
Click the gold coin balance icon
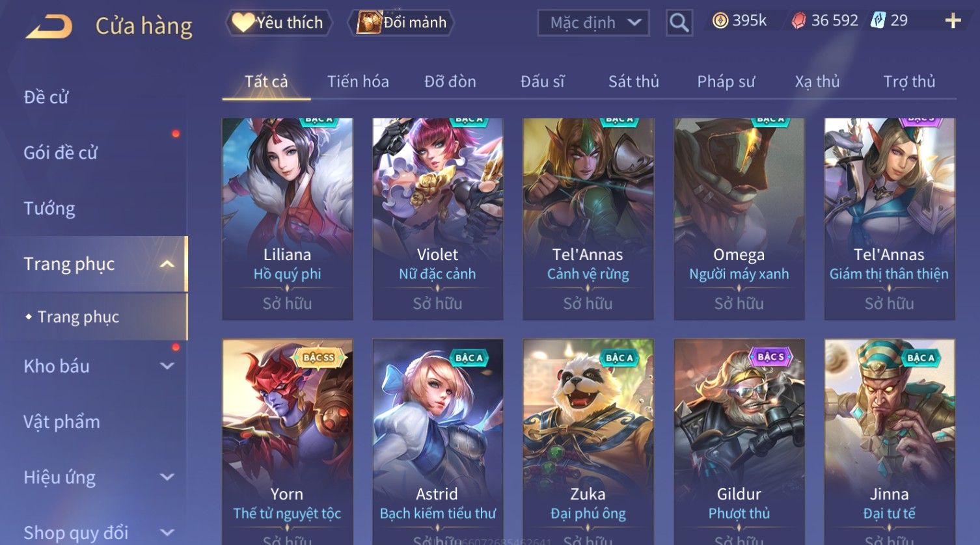[720, 21]
